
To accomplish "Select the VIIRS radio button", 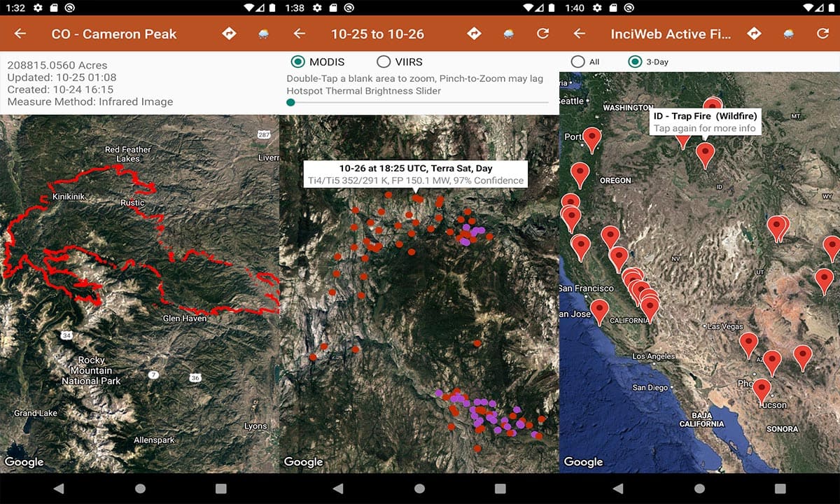I will [x=384, y=62].
